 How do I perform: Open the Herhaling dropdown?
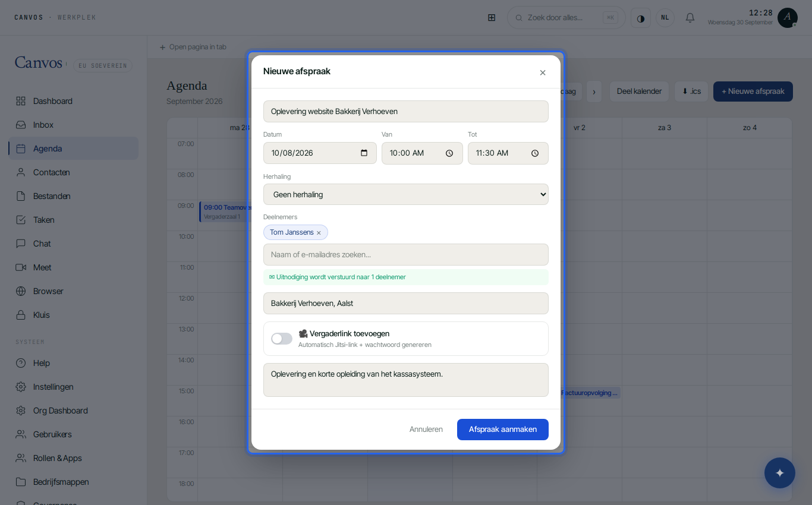(x=406, y=194)
